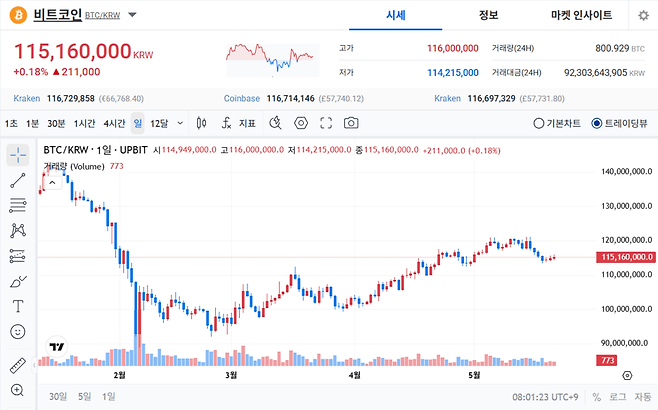
Task: Select the text annotation tool
Action: [18, 306]
